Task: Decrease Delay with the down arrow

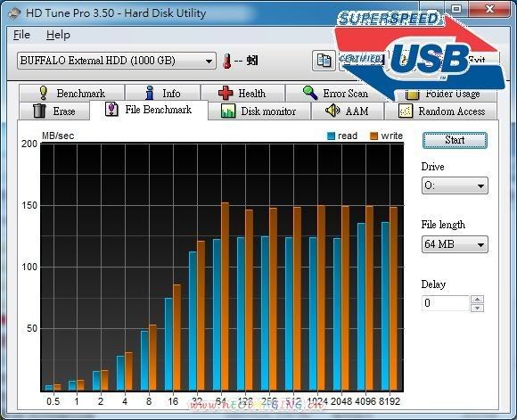Action: coord(478,308)
